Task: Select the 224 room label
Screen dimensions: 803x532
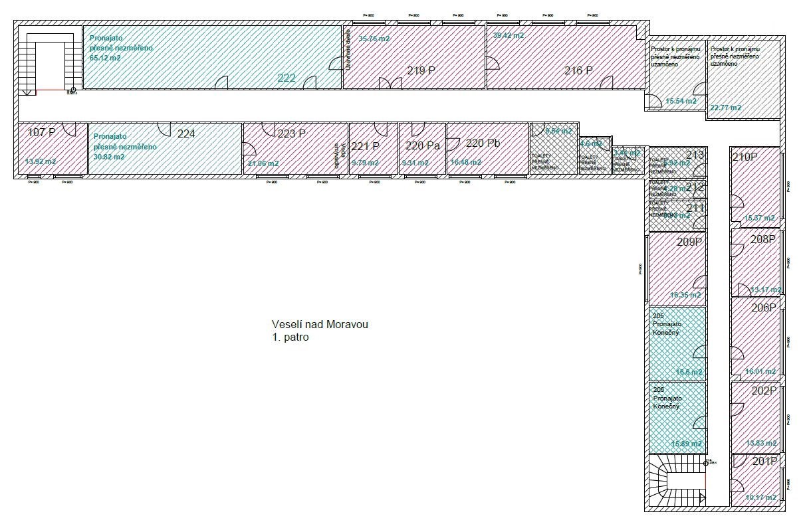Action: [x=187, y=133]
